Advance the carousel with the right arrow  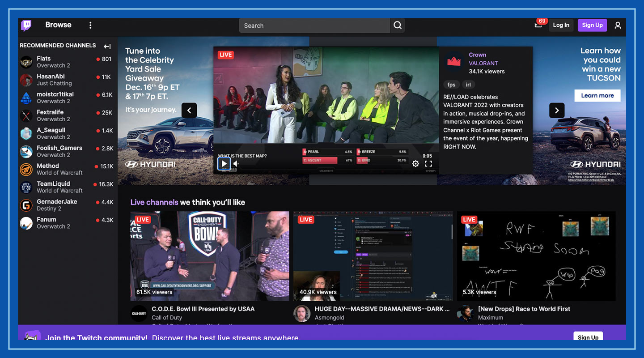coord(557,110)
